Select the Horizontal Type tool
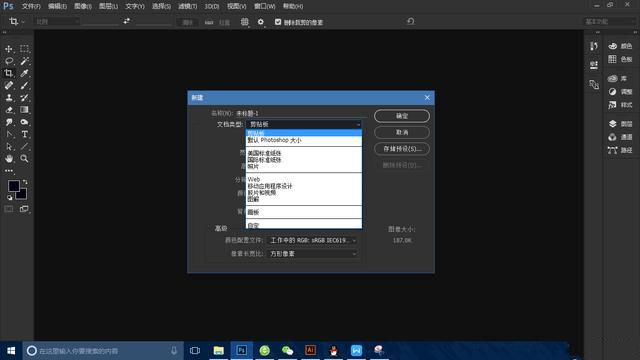The width and height of the screenshot is (640, 360). point(24,134)
